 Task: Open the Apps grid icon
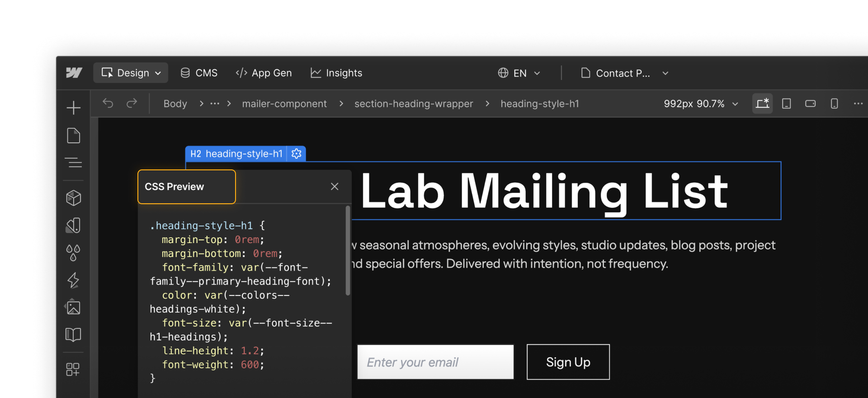click(73, 369)
